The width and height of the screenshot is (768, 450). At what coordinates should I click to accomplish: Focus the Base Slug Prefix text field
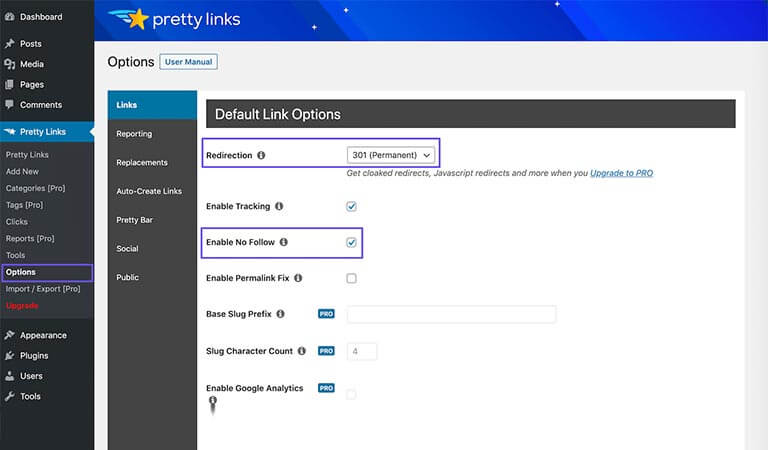click(x=451, y=314)
